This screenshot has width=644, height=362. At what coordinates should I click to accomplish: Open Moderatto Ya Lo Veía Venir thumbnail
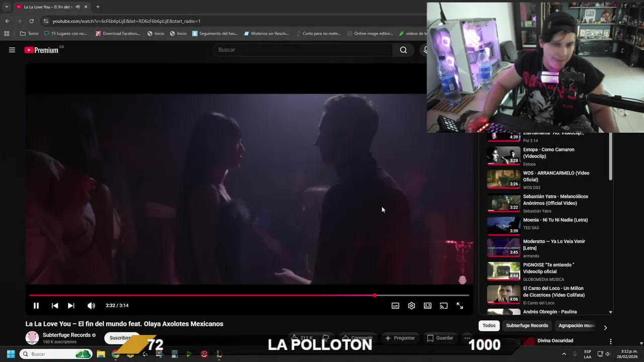coord(504,247)
